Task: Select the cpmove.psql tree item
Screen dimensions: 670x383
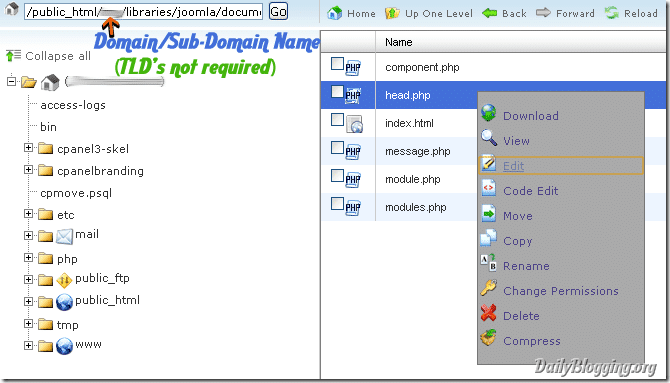Action: pos(76,193)
